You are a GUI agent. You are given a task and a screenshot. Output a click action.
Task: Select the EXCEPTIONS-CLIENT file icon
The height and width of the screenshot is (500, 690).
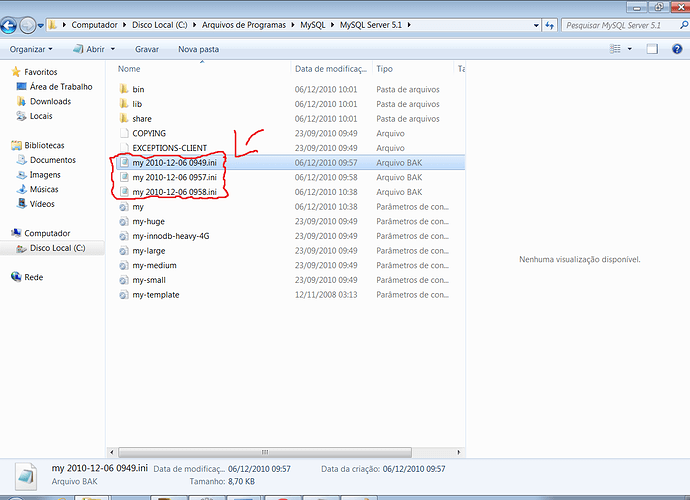pos(124,148)
